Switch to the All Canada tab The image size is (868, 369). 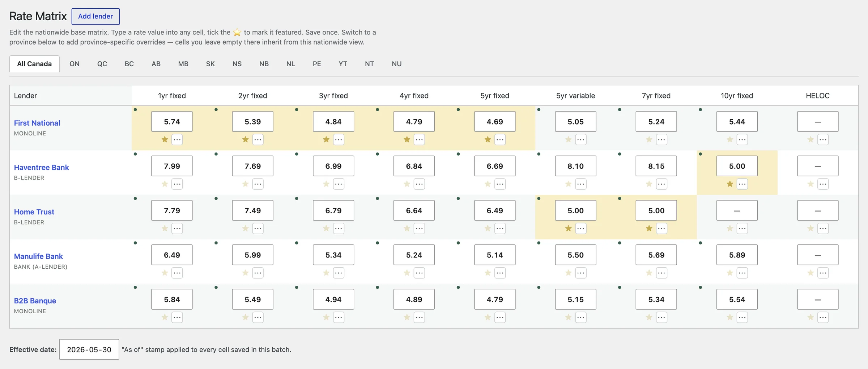tap(34, 64)
